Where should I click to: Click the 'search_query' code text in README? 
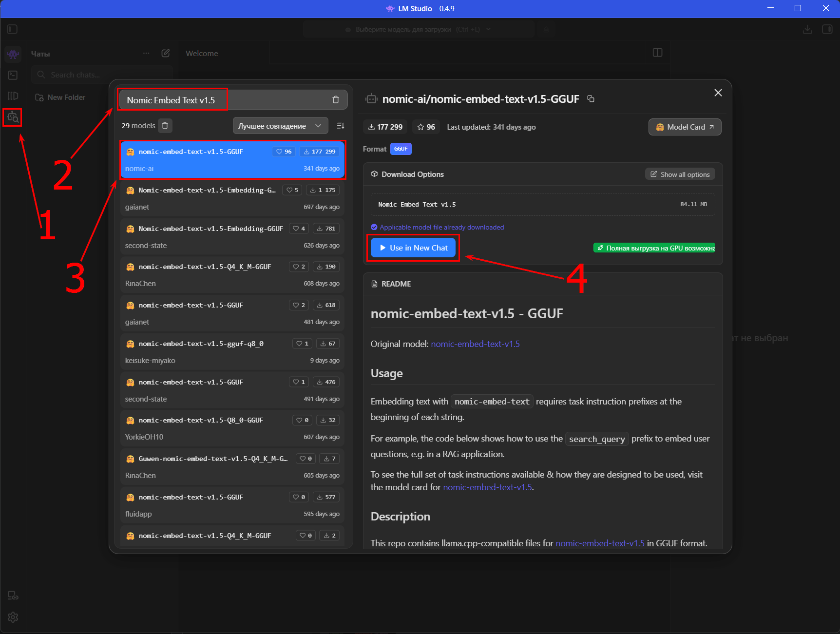click(597, 439)
